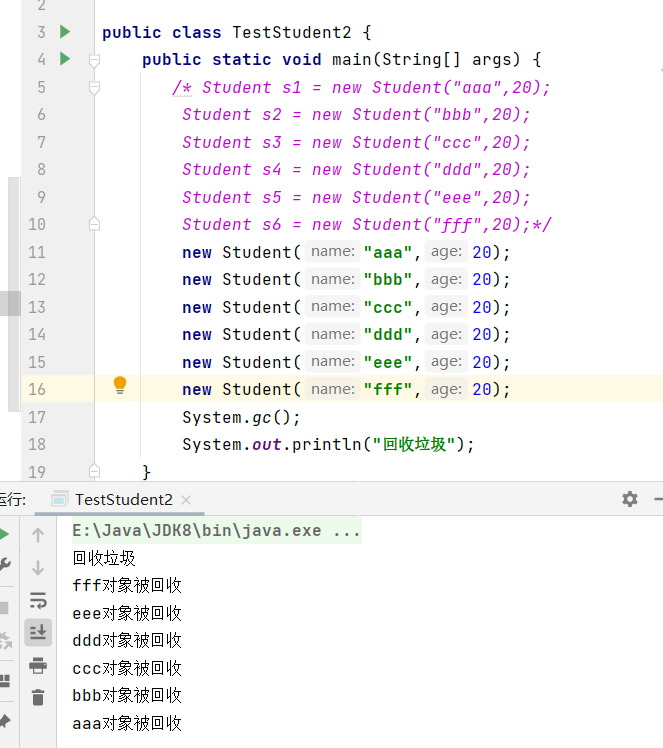The height and width of the screenshot is (748, 663).
Task: Click the "bbb" string on line 12
Action: coord(387,279)
